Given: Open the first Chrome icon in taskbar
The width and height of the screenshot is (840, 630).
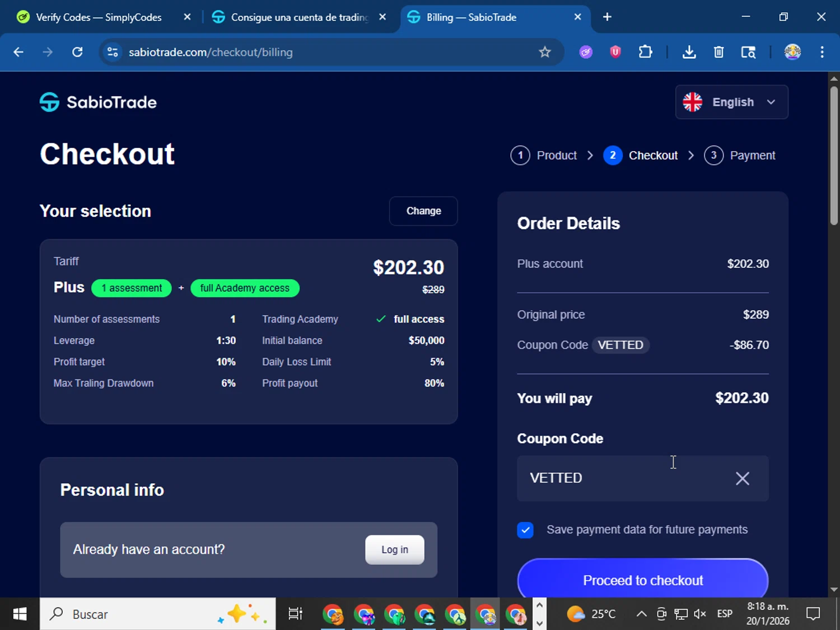Looking at the screenshot, I should pos(333,614).
